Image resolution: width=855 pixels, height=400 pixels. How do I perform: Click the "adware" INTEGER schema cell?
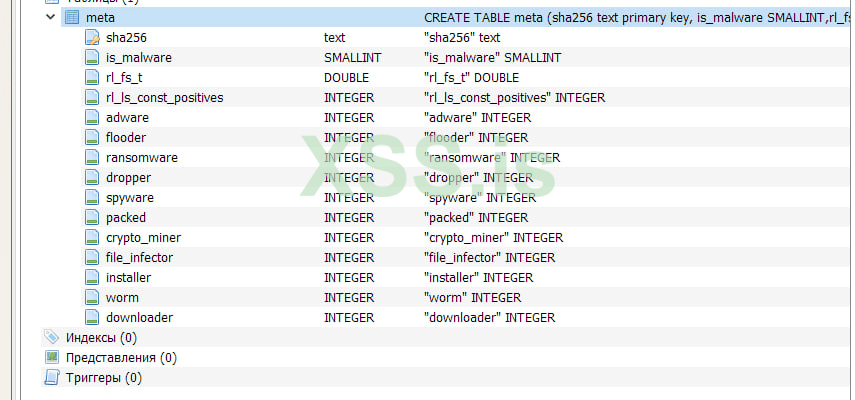pos(477,118)
